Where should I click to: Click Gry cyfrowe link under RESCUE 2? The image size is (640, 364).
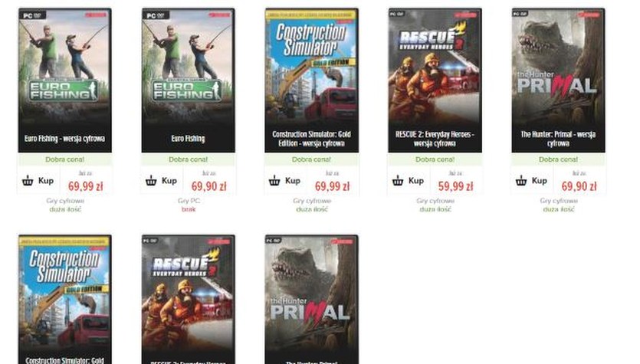pos(435,201)
